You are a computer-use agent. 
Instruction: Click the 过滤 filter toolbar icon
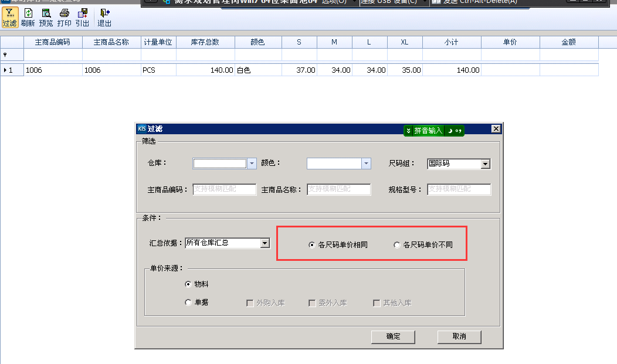[9, 18]
